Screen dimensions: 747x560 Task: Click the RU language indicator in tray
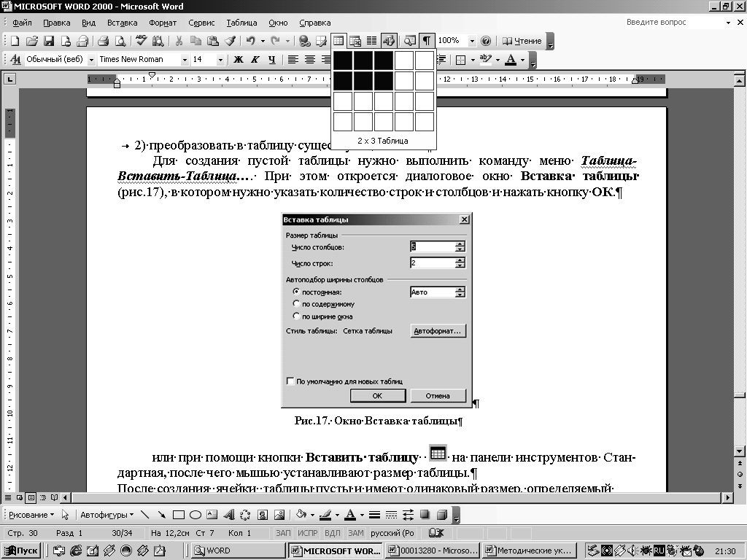click(x=659, y=551)
